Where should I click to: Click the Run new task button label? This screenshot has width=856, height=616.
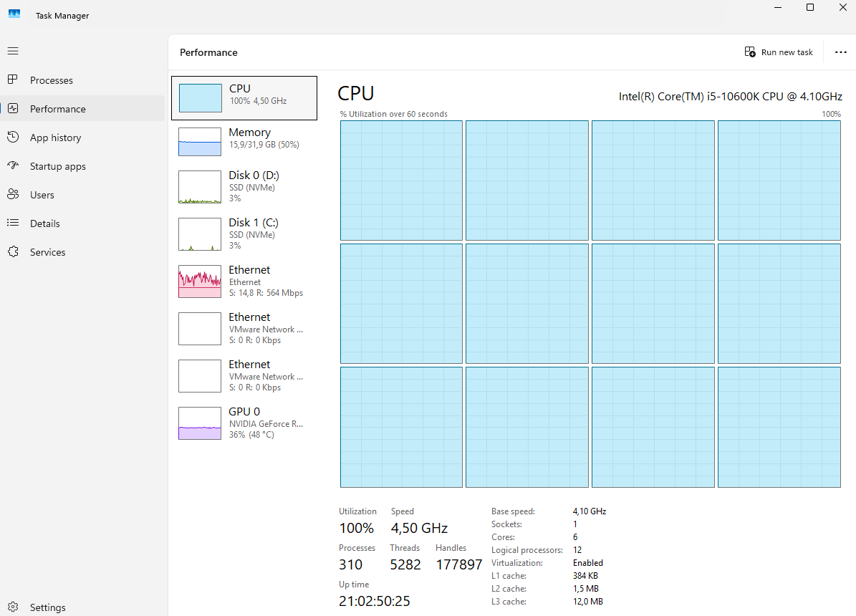(787, 52)
